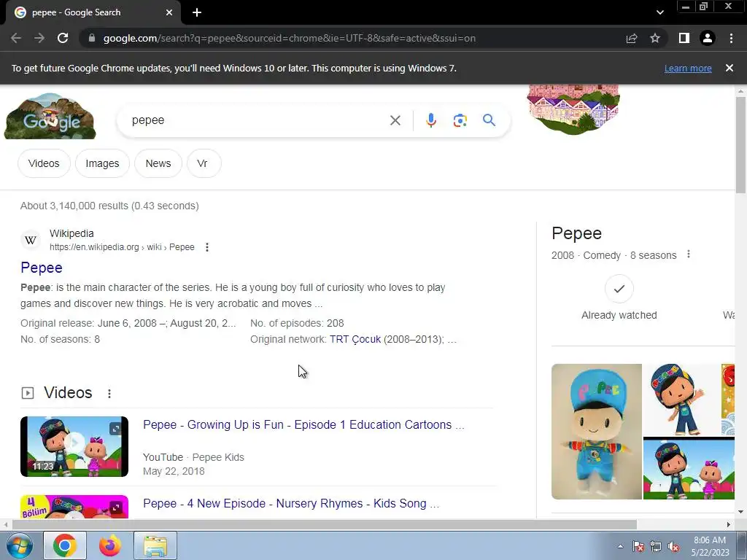Image resolution: width=747 pixels, height=560 pixels.
Task: Launch Firefox from the taskbar
Action: 110,545
